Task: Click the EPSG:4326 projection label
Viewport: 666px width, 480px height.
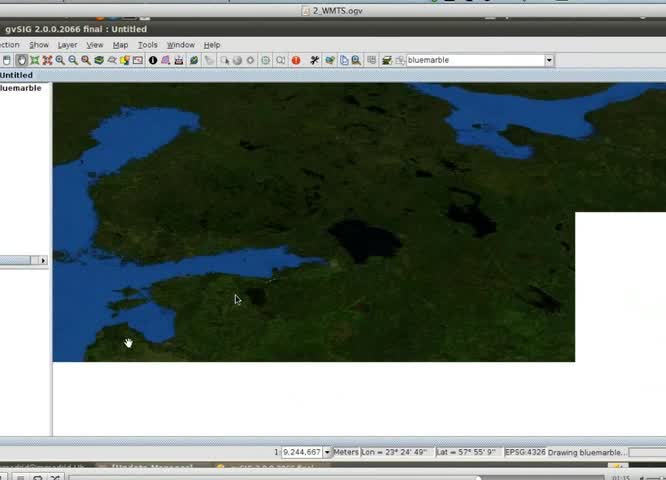Action: [x=525, y=452]
